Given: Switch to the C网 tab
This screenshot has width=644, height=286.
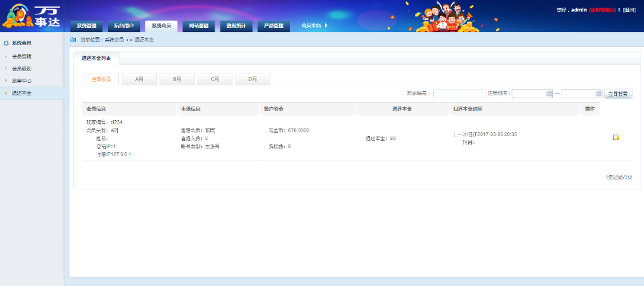Looking at the screenshot, I should tap(215, 79).
